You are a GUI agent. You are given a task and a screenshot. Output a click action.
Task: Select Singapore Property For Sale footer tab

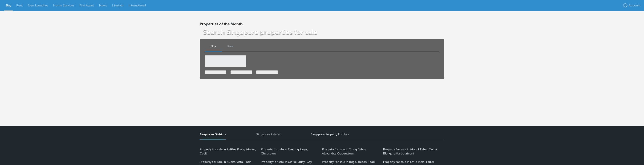[330, 134]
